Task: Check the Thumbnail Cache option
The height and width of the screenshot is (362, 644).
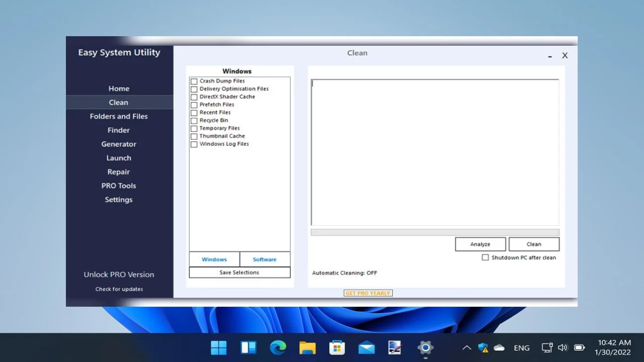Action: [x=194, y=137]
